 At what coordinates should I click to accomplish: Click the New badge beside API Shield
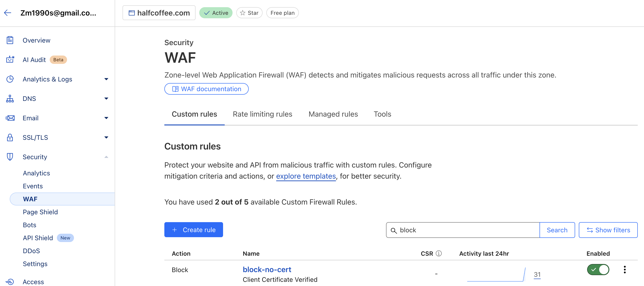pyautogui.click(x=65, y=238)
